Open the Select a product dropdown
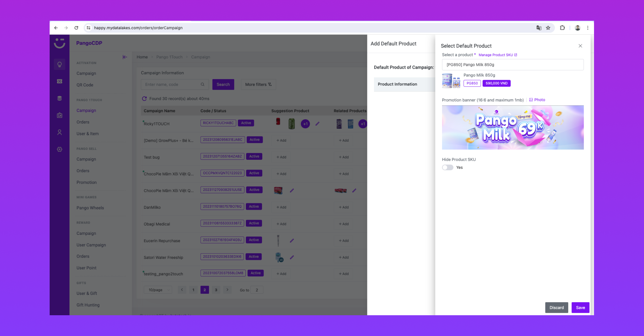The height and width of the screenshot is (336, 644). coord(513,65)
